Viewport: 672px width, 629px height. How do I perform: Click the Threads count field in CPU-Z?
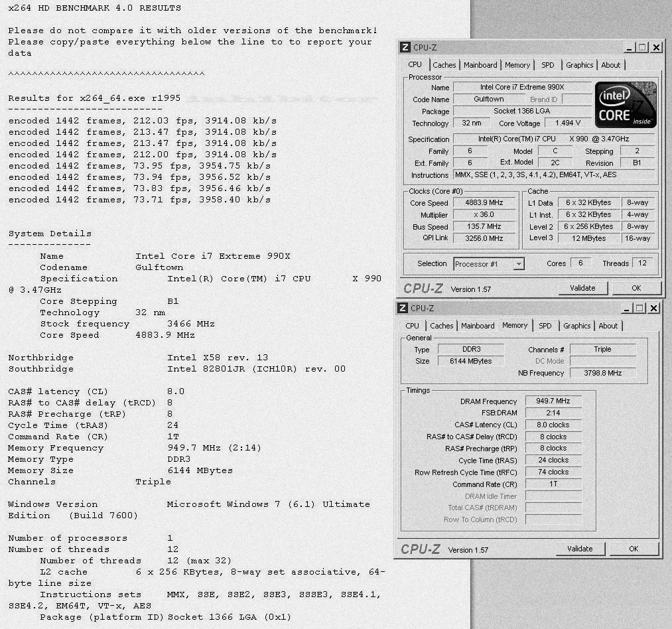[642, 263]
